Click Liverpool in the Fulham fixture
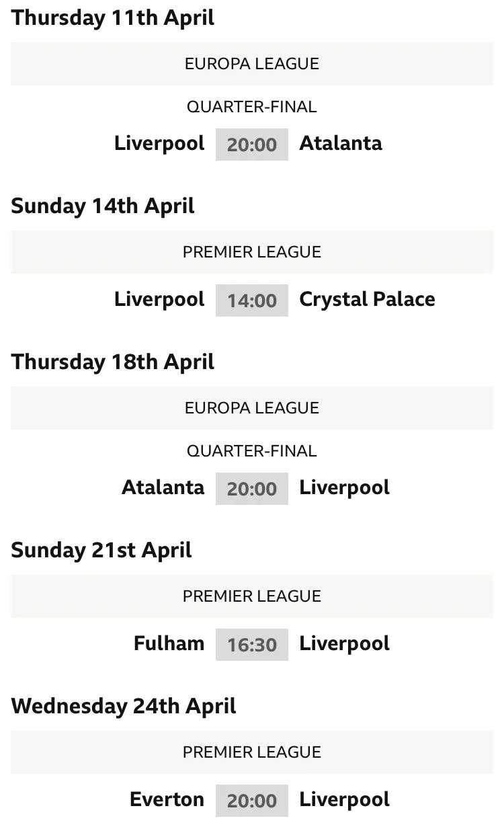 tap(344, 643)
